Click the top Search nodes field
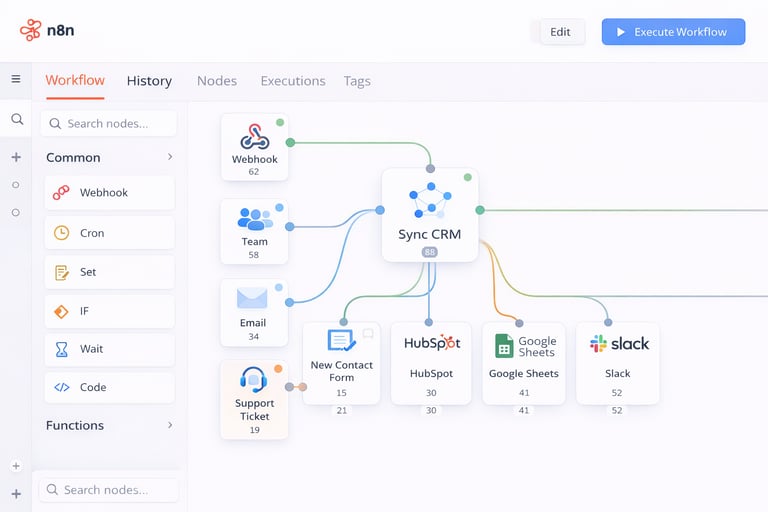The width and height of the screenshot is (768, 512). pyautogui.click(x=109, y=123)
